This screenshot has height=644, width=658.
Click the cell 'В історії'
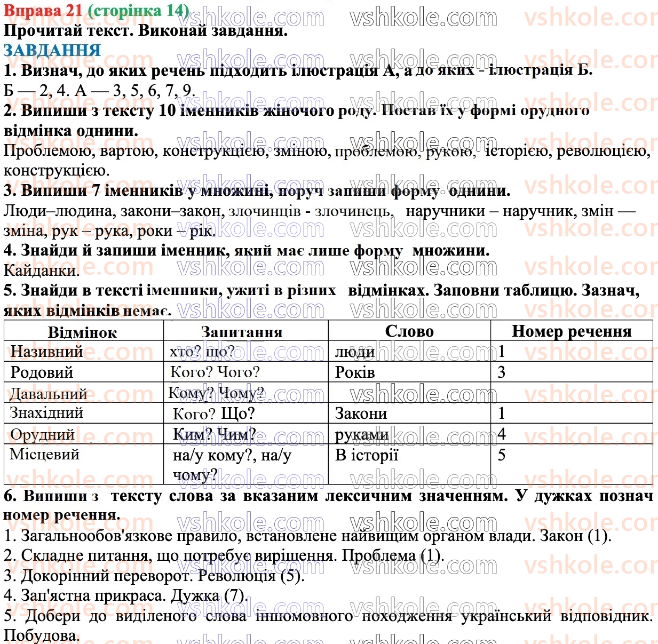click(x=367, y=455)
